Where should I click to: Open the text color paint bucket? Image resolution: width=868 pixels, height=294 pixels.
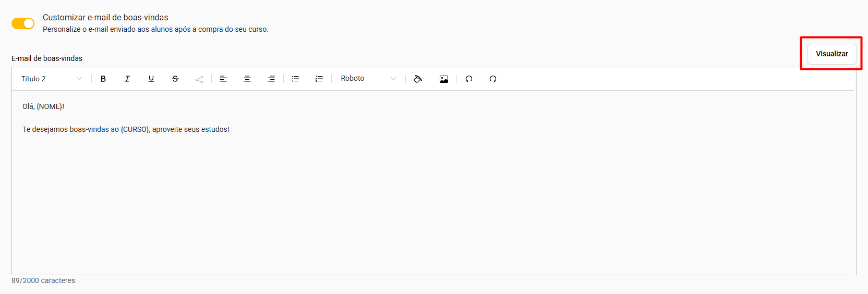coord(418,79)
